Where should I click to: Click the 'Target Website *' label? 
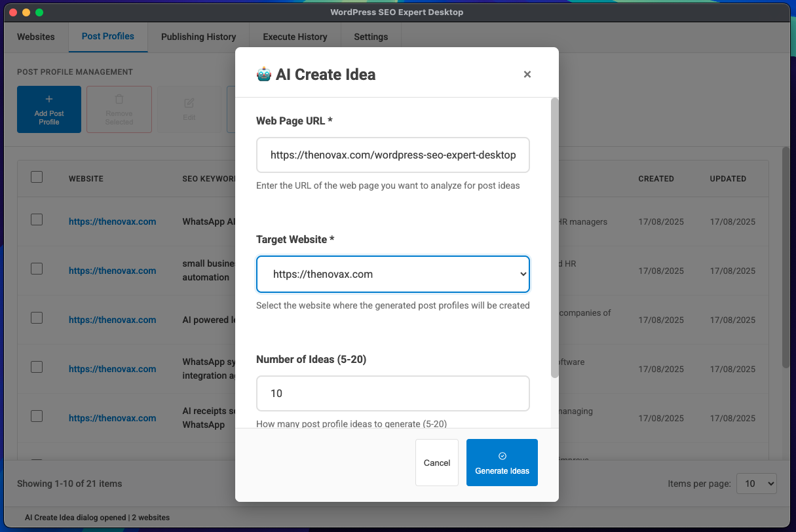point(295,240)
